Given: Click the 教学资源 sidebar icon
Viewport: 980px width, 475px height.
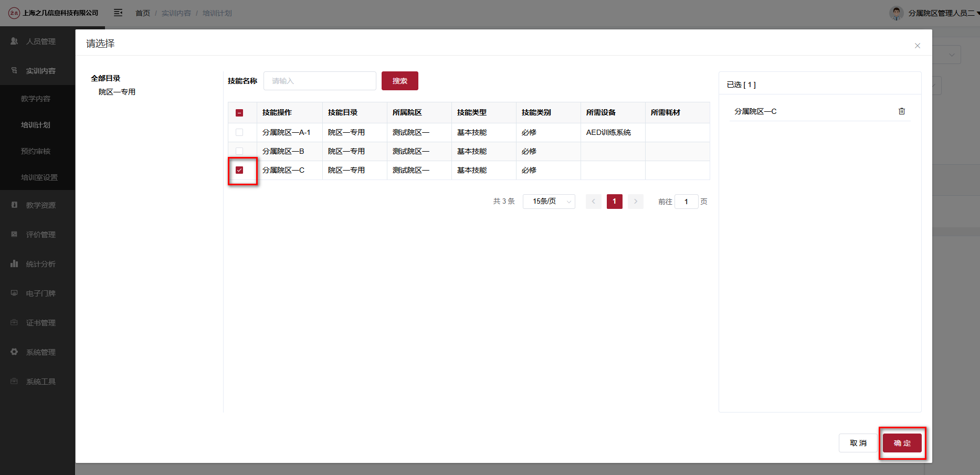Looking at the screenshot, I should pos(14,205).
